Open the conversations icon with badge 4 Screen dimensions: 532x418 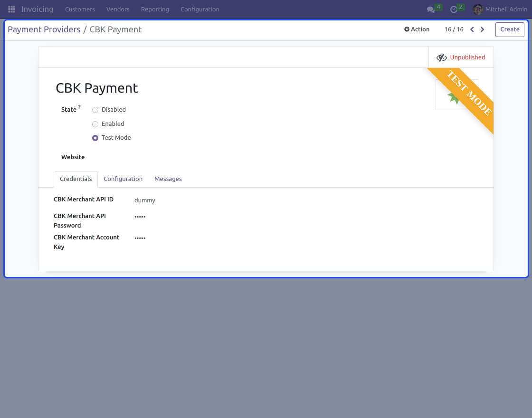[431, 9]
